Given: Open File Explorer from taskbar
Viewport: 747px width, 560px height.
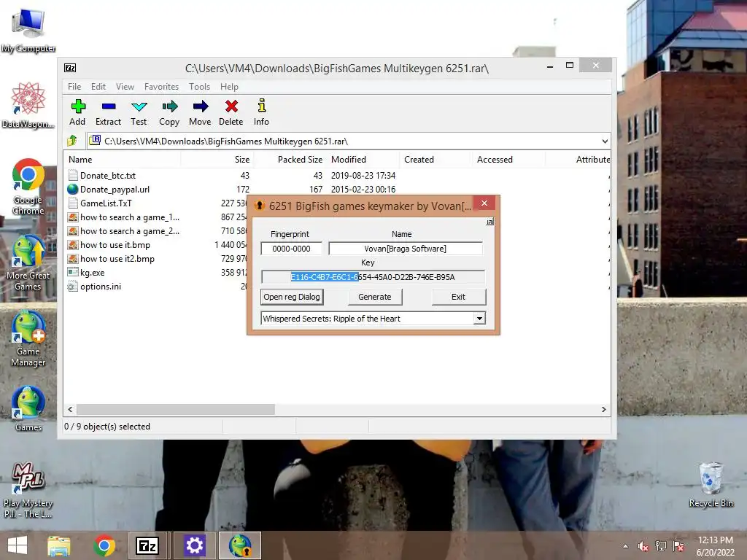Looking at the screenshot, I should (x=59, y=545).
